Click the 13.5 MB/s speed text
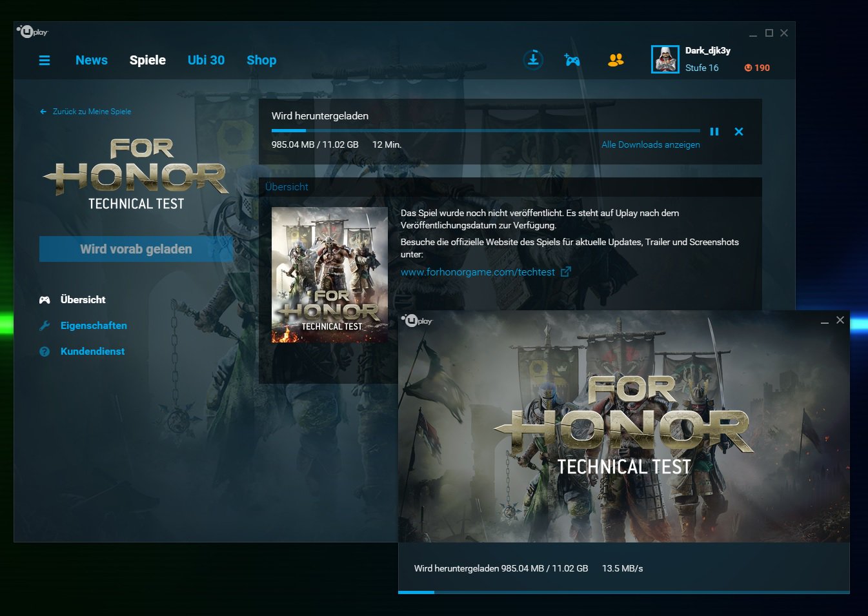This screenshot has width=868, height=616. pyautogui.click(x=622, y=568)
